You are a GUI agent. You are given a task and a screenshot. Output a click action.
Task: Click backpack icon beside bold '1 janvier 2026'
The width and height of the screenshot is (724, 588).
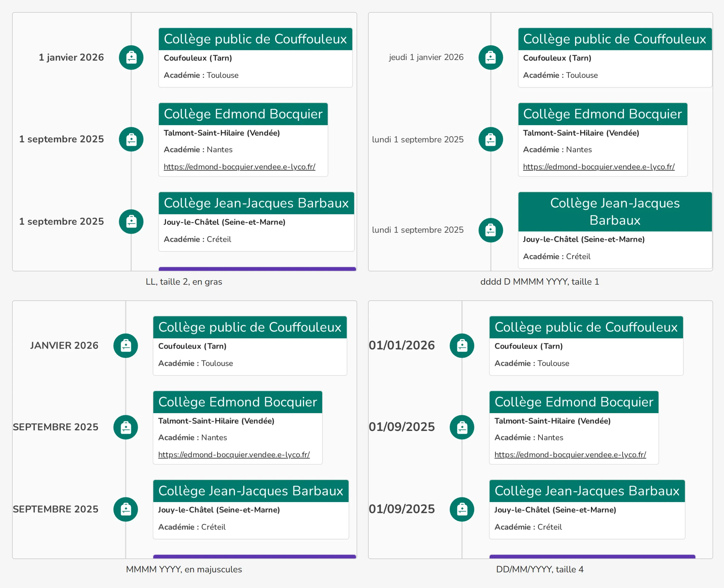[131, 58]
